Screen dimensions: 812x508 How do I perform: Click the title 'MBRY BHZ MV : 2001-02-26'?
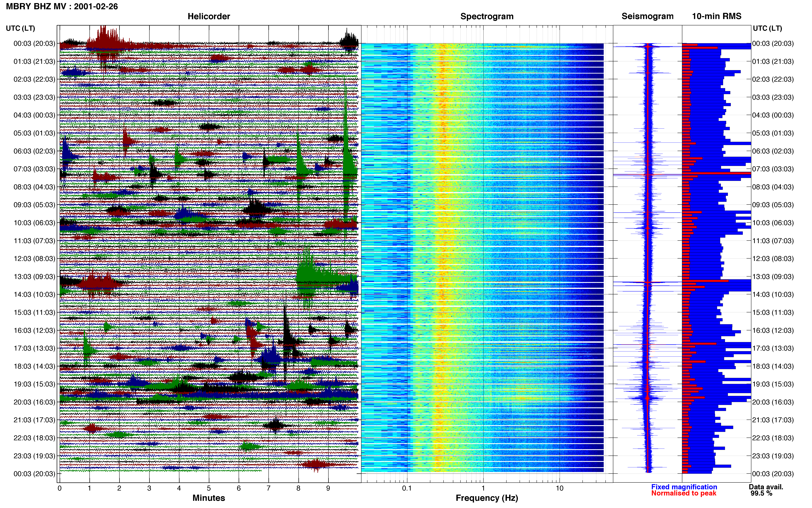62,6
